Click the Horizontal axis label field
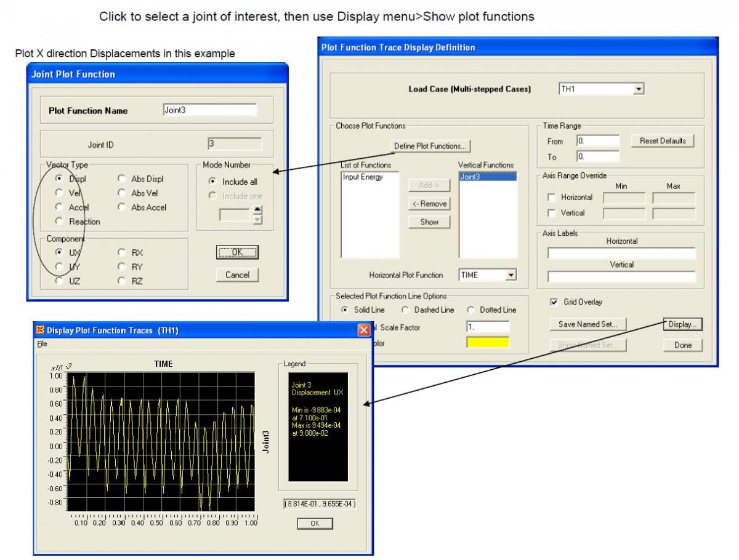The width and height of the screenshot is (739, 560). click(621, 254)
